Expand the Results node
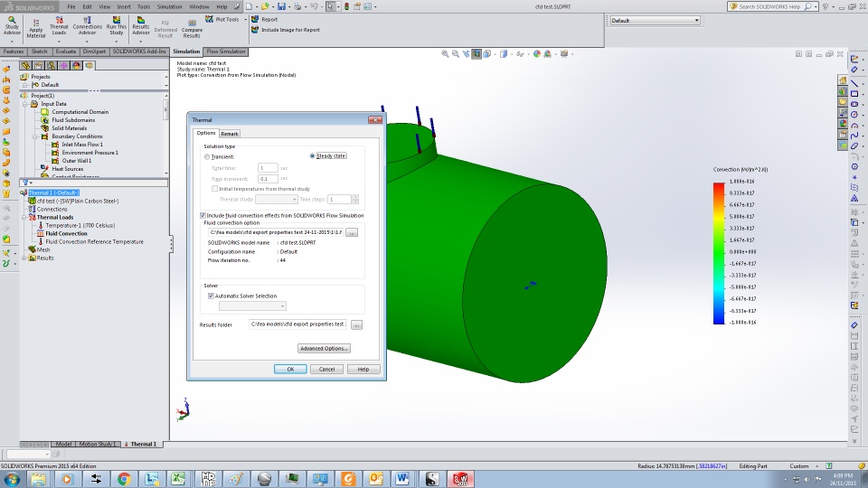The image size is (868, 488). click(24, 258)
